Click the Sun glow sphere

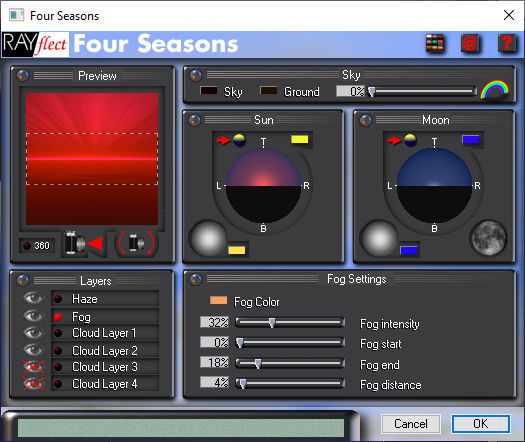point(208,238)
